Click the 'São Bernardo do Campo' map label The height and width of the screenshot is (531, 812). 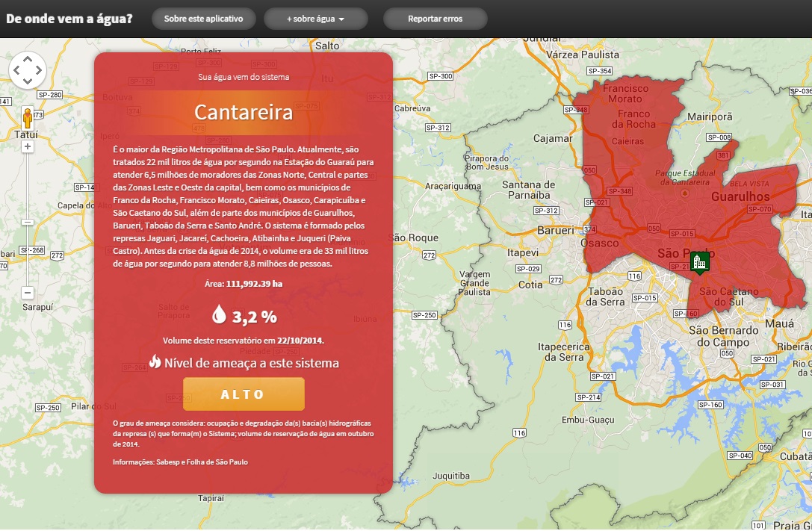[723, 336]
